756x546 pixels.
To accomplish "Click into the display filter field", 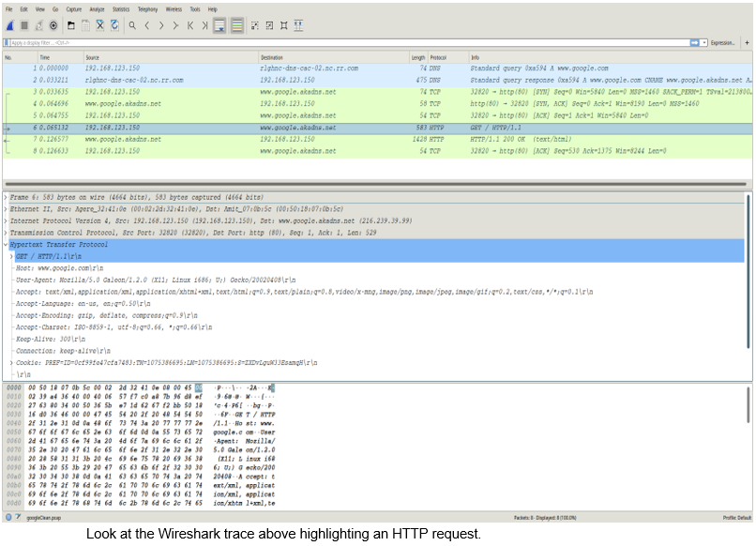I will tap(350, 43).
